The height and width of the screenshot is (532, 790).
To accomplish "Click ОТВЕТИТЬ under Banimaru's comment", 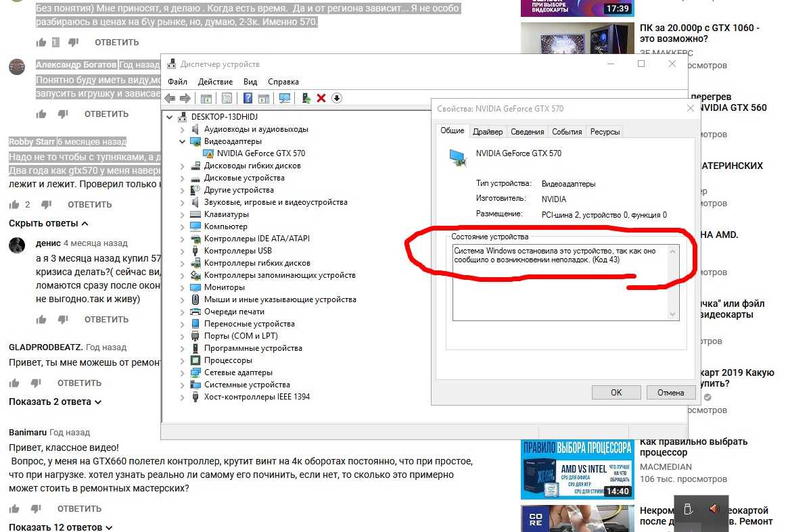I will click(x=79, y=509).
